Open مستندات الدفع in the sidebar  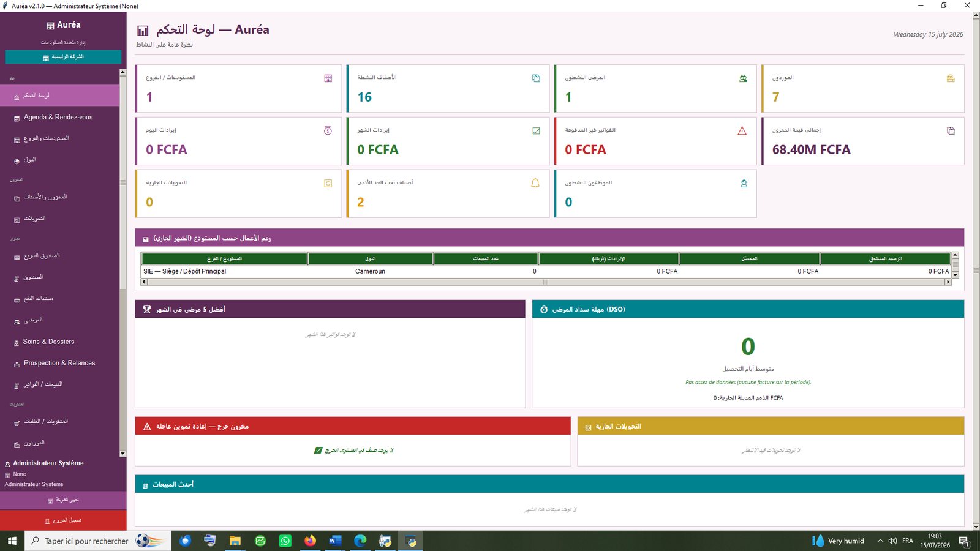coord(60,299)
